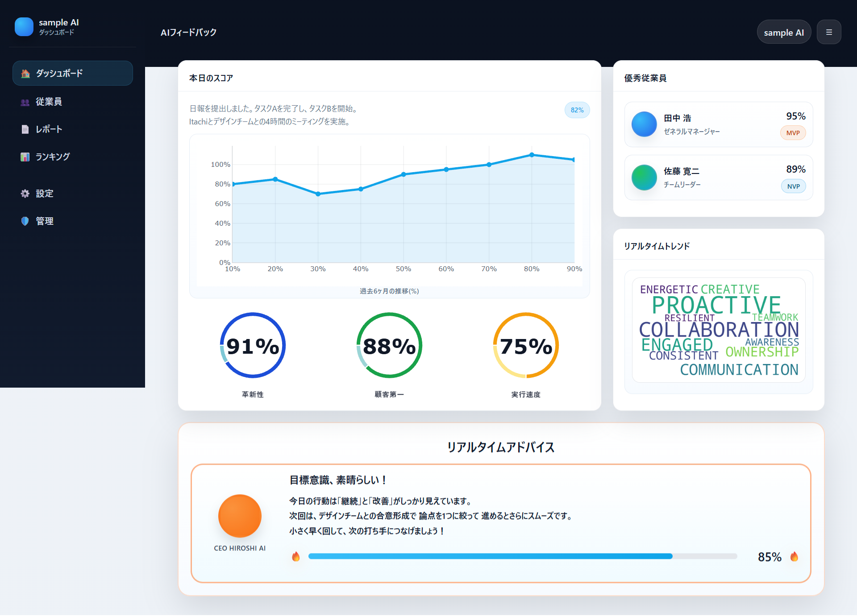857x616 pixels.
Task: Click the house icon beside ダッシュボード
Action: (25, 74)
